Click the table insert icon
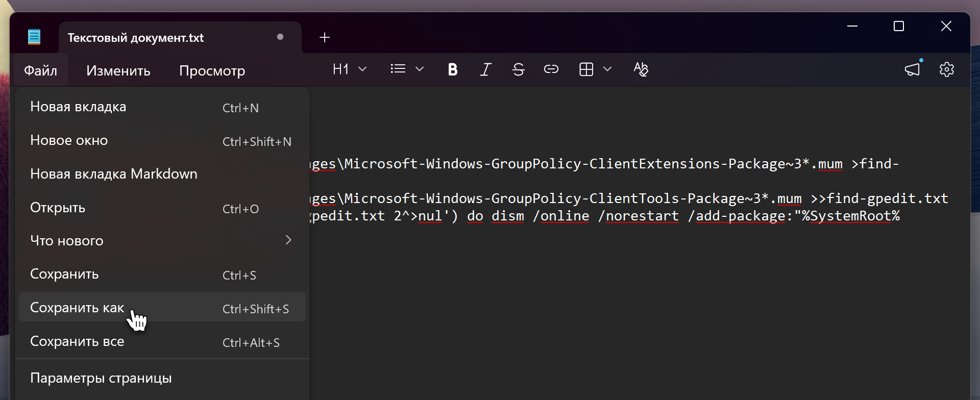Image resolution: width=980 pixels, height=400 pixels. (x=586, y=69)
